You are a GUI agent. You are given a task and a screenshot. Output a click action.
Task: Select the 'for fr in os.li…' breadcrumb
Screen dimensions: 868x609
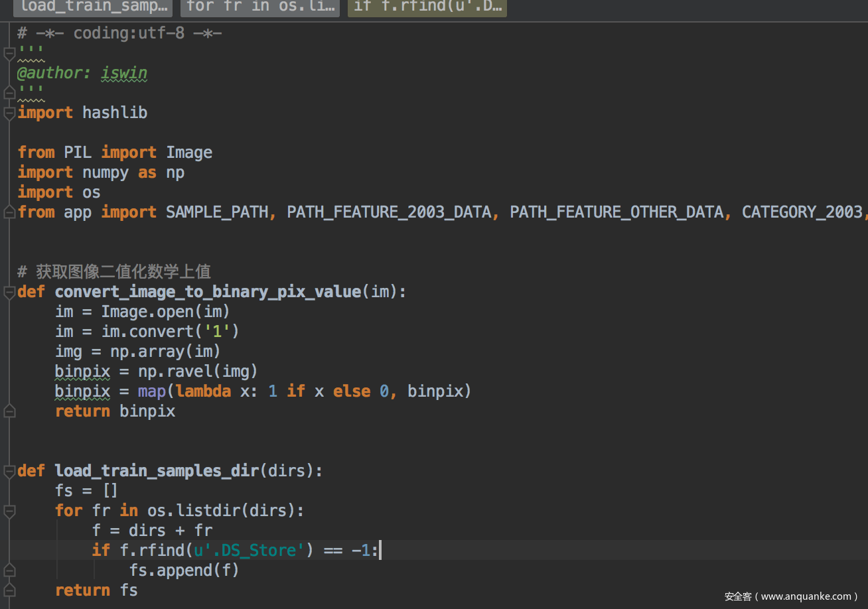tap(259, 7)
